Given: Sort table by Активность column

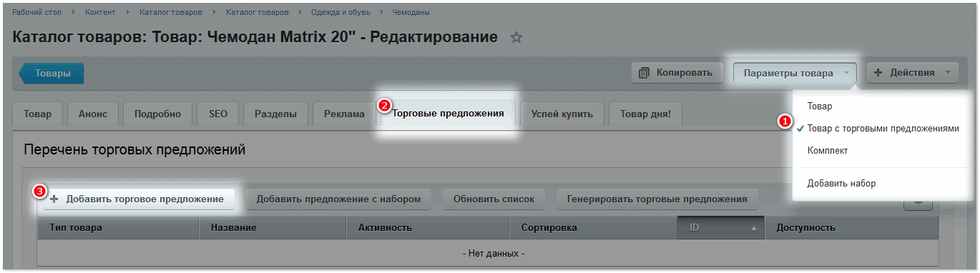Looking at the screenshot, I should click(428, 228).
